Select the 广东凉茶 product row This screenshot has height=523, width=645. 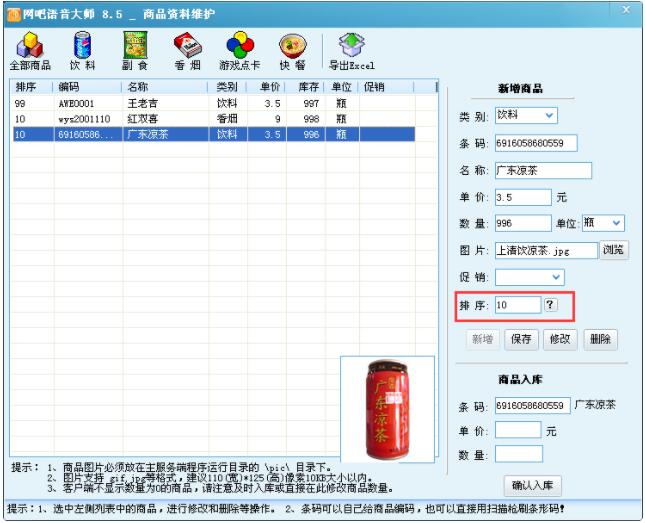pyautogui.click(x=214, y=134)
